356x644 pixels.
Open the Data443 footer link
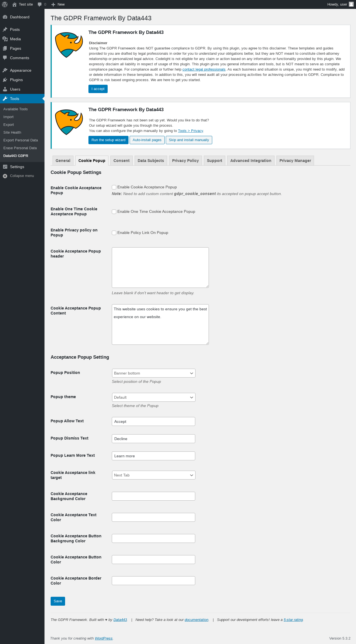click(120, 620)
